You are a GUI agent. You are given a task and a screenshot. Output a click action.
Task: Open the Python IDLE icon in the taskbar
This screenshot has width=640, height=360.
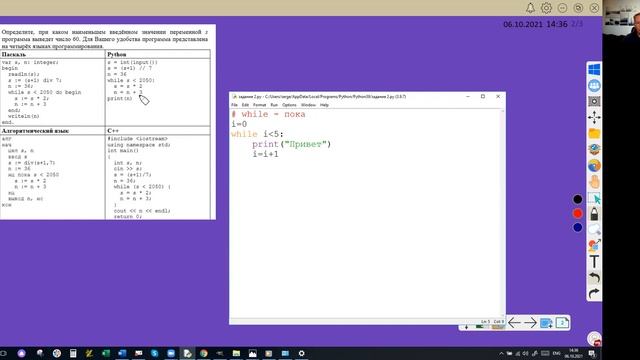(x=187, y=353)
